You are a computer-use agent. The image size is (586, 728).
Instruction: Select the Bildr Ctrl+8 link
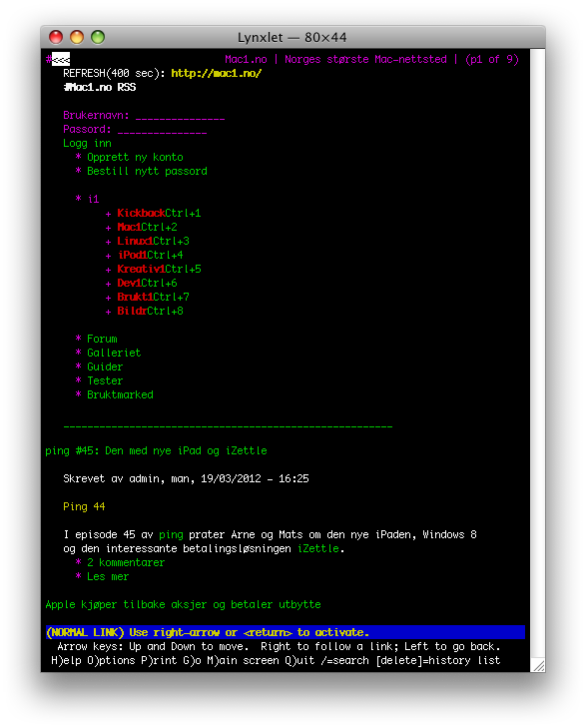151,311
